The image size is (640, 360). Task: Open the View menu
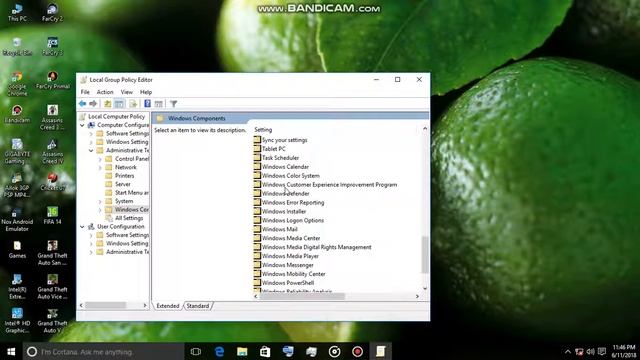(127, 92)
